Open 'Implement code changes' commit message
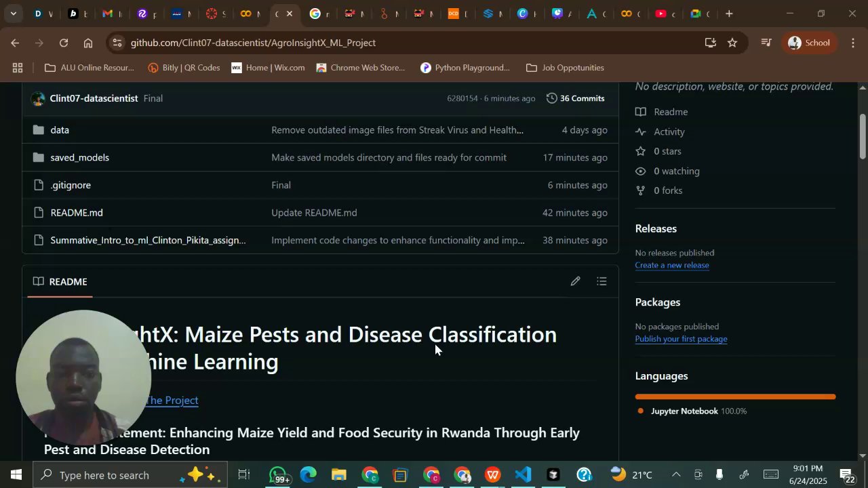Viewport: 868px width, 488px height. click(x=398, y=240)
